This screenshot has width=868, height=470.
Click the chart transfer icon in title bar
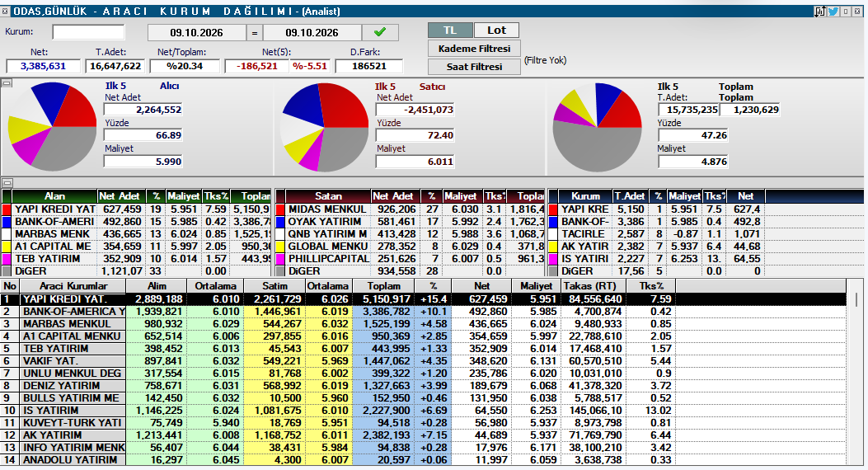(x=820, y=11)
